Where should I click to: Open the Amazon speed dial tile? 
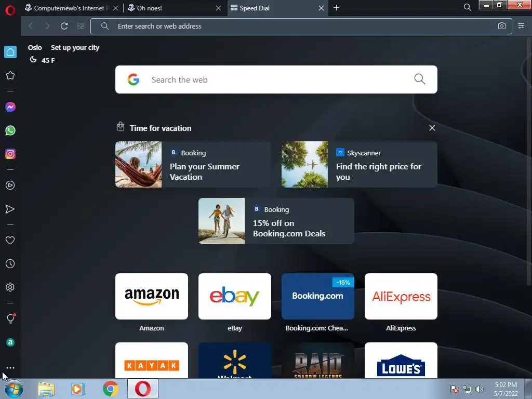click(152, 296)
